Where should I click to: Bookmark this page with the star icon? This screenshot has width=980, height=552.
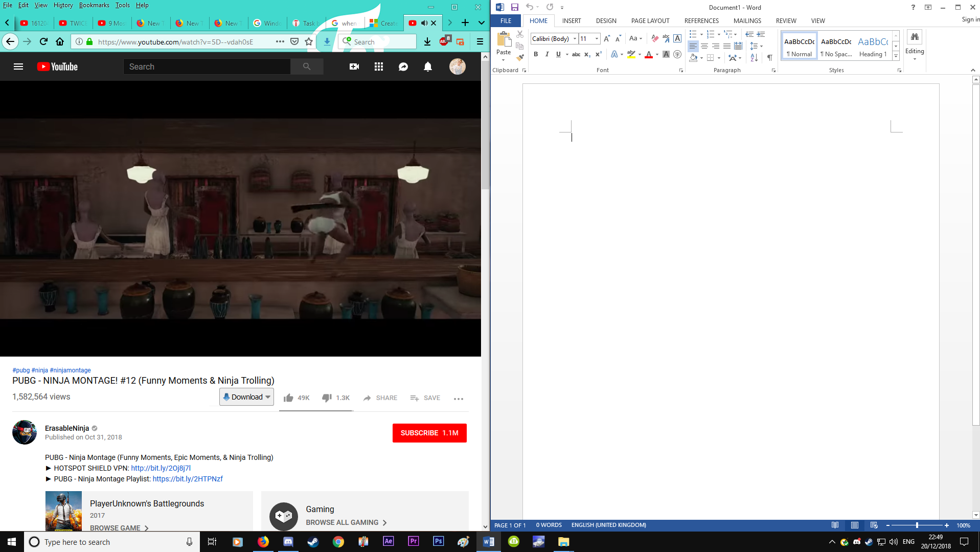[x=309, y=41]
